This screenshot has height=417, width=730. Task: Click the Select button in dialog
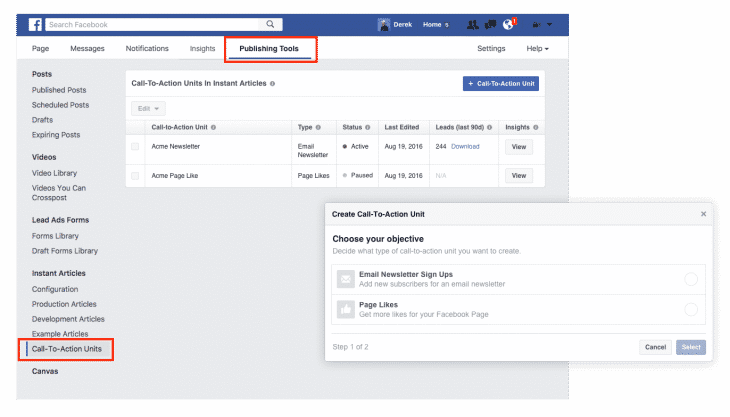691,347
